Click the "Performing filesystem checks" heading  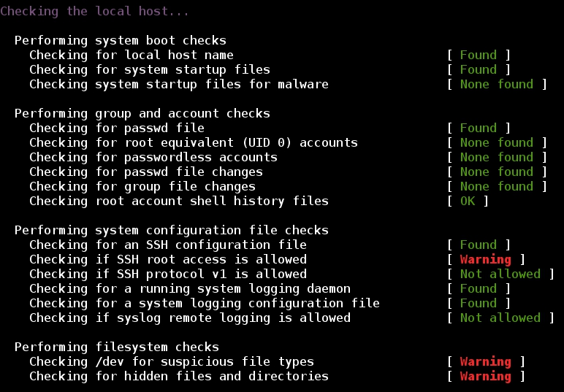point(117,347)
